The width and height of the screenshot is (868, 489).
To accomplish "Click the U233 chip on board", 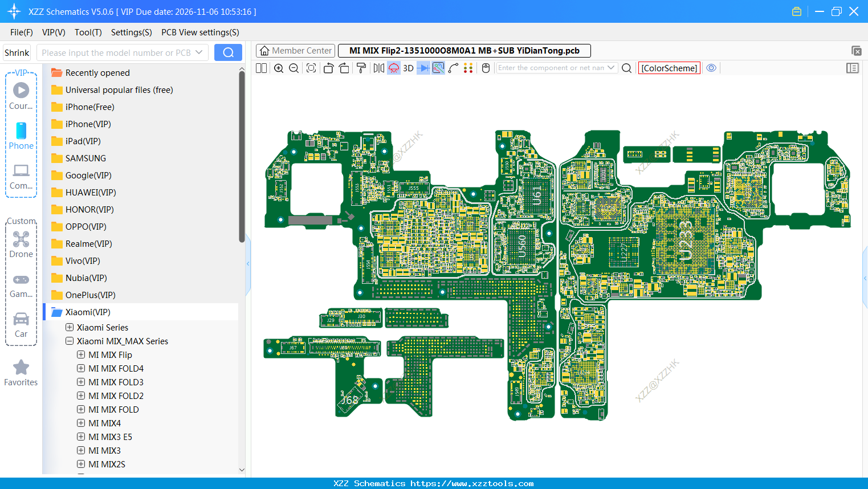I will pos(685,241).
